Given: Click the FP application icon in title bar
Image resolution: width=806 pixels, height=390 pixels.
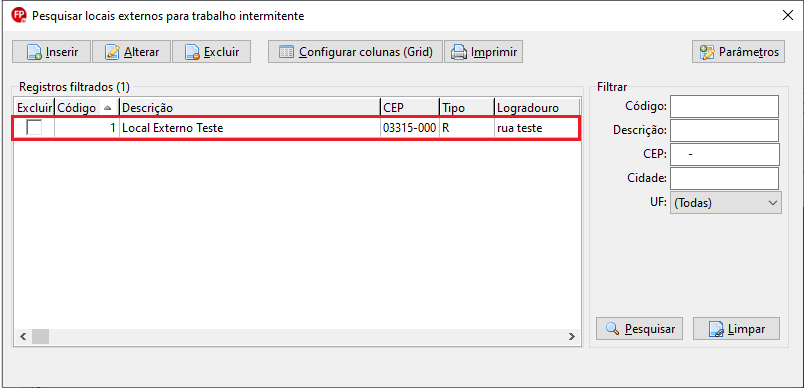Looking at the screenshot, I should (19, 15).
